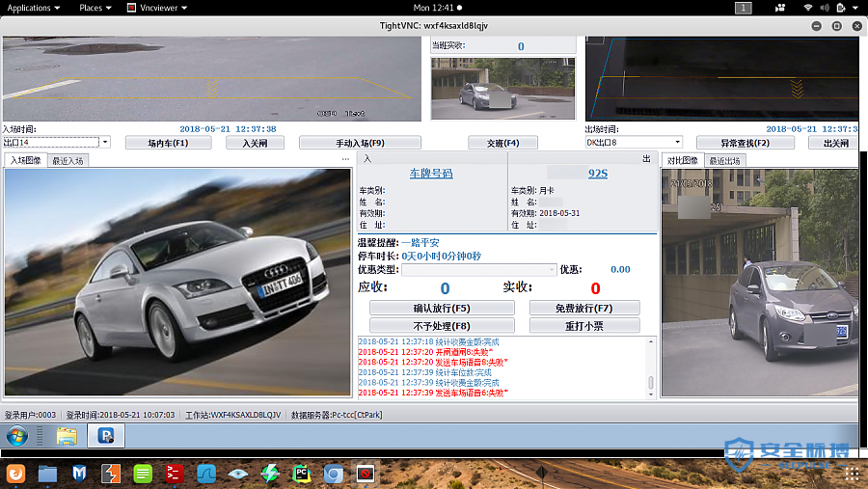Switch to 入场图像 tab
This screenshot has height=489, width=868.
pos(25,161)
